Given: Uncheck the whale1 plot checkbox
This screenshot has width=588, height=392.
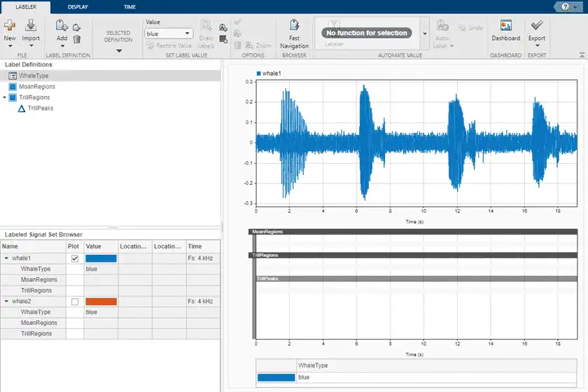Looking at the screenshot, I should click(75, 258).
